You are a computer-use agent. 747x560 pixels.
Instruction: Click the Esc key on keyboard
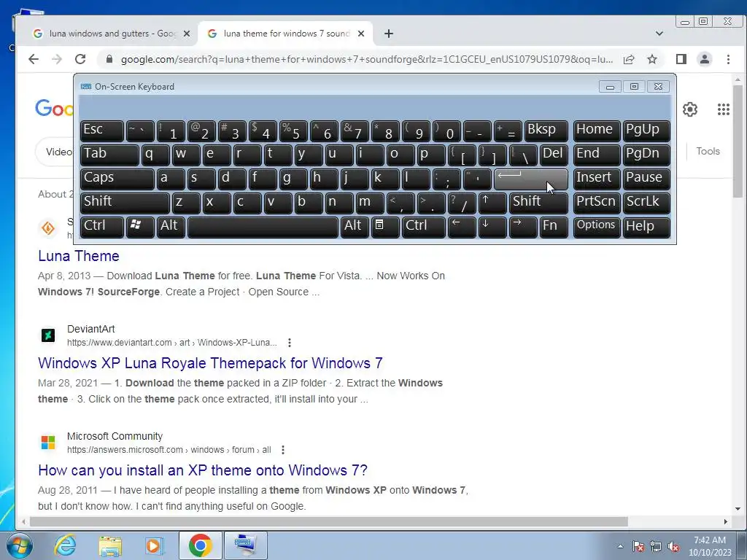tap(102, 131)
